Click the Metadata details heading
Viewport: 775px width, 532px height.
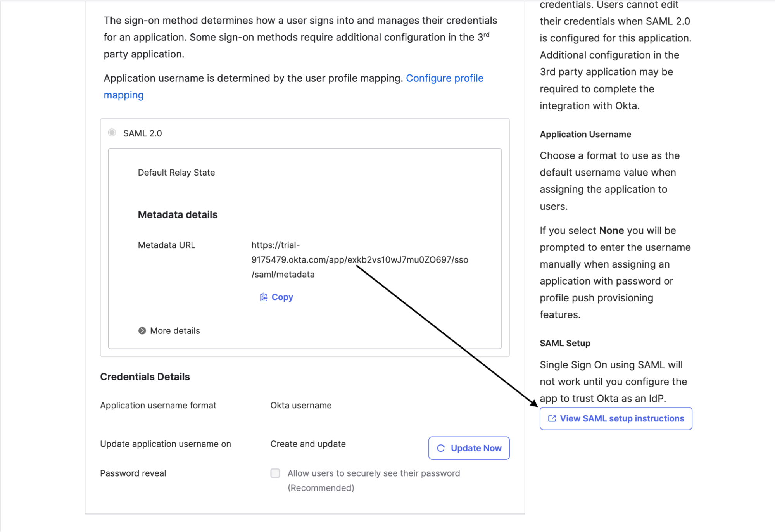(x=178, y=214)
